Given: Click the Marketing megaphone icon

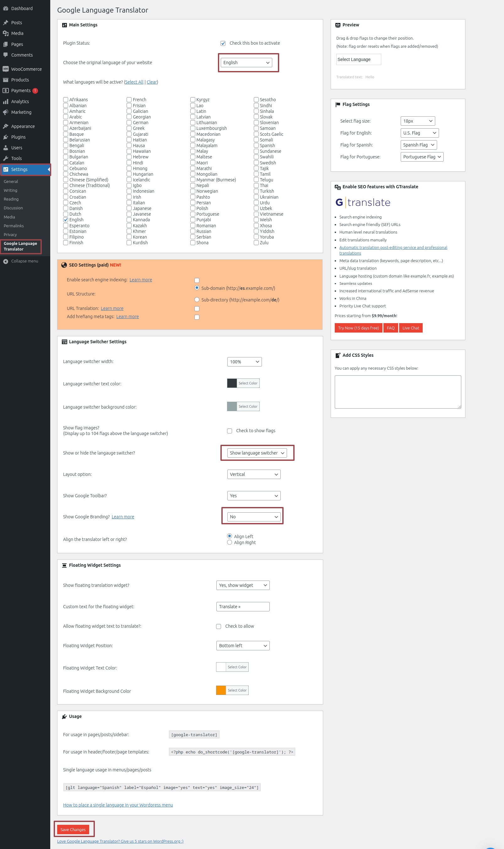Looking at the screenshot, I should point(5,112).
